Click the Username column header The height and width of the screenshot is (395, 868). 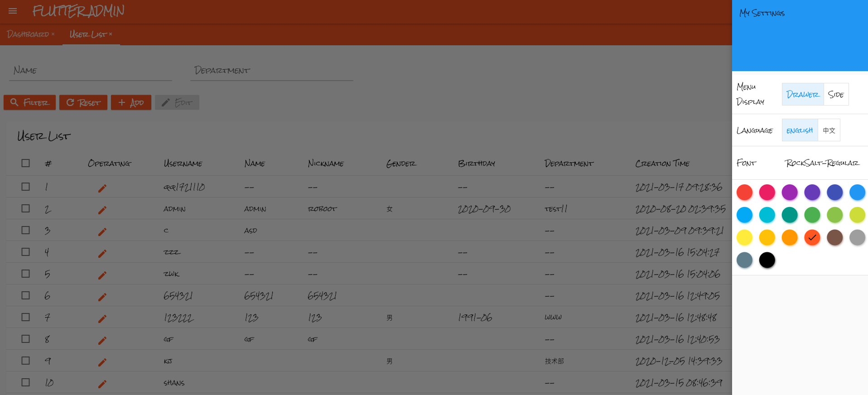[x=183, y=164]
